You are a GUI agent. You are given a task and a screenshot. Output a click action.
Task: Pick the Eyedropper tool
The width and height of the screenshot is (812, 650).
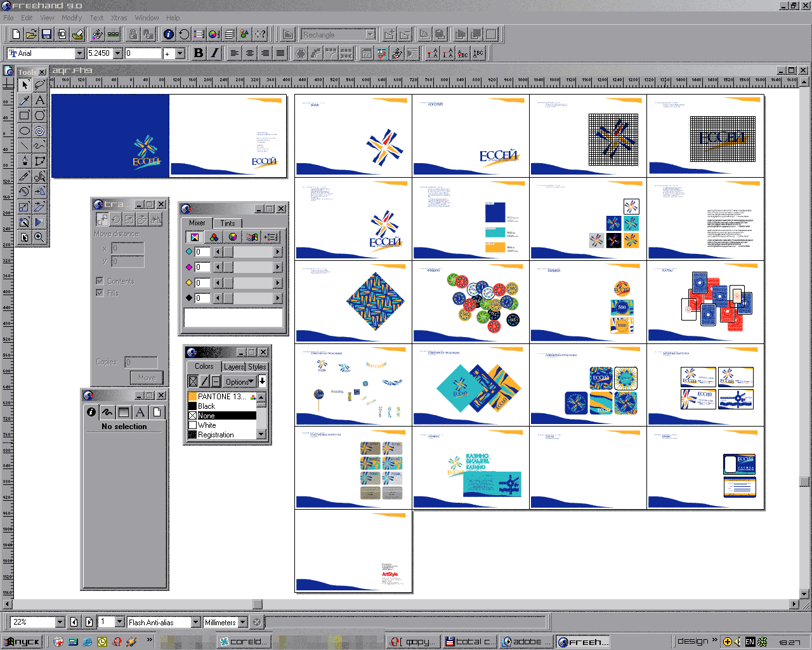24,100
